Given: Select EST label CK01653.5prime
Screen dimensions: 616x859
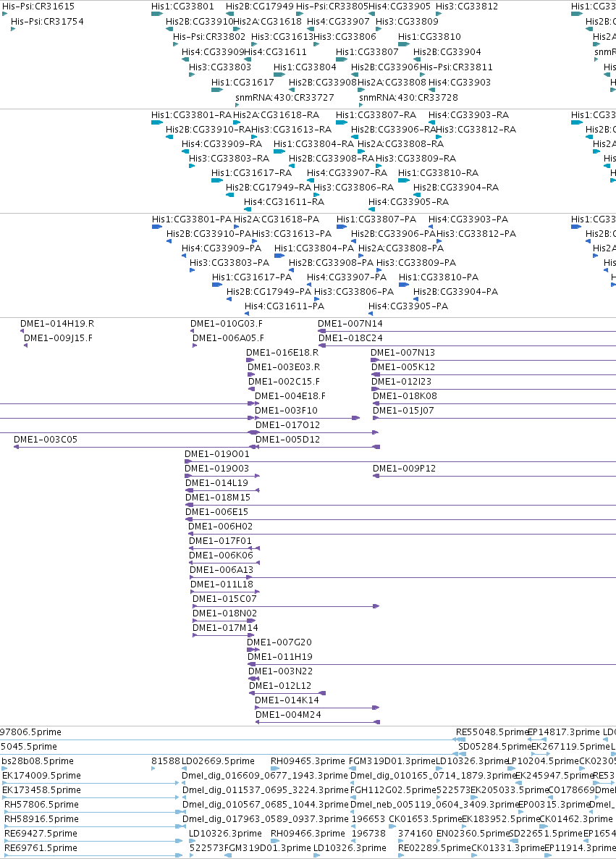Looking at the screenshot, I should [426, 819].
